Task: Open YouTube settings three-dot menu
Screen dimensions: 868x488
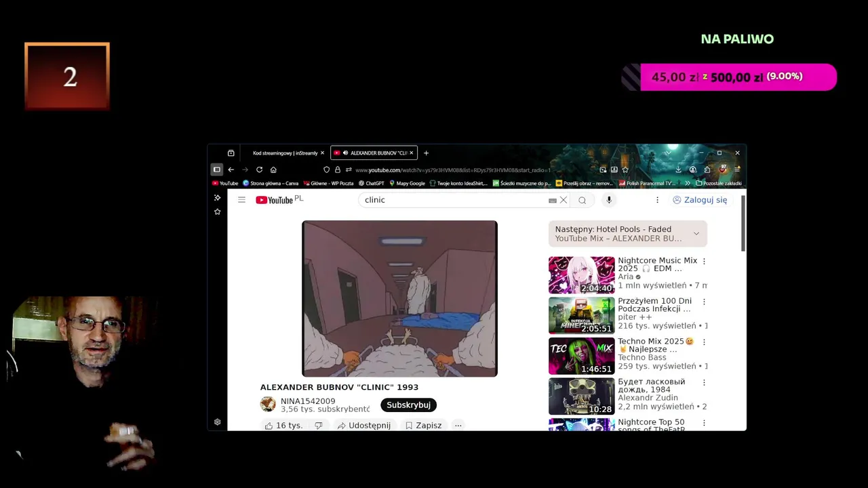Action: 657,200
